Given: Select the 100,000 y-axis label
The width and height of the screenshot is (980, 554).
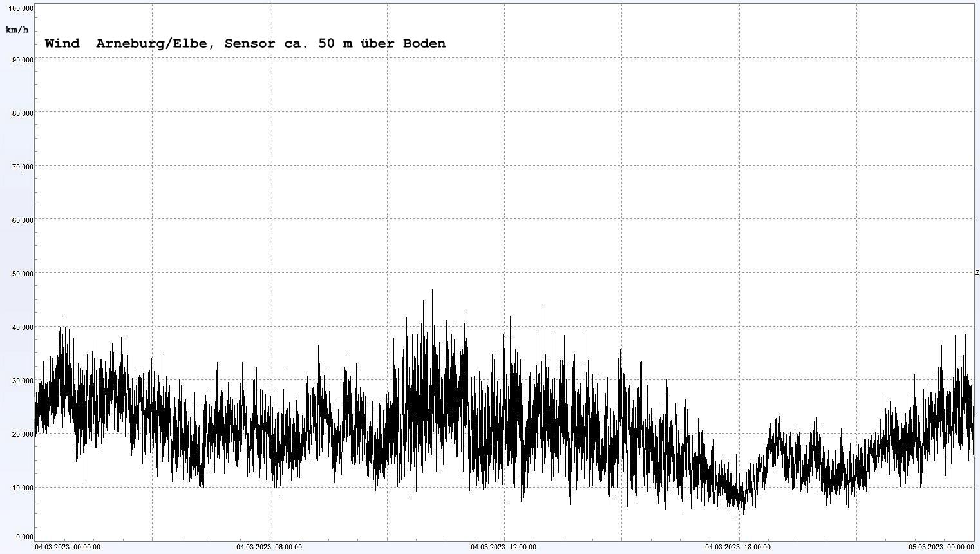Looking at the screenshot, I should tap(21, 8).
